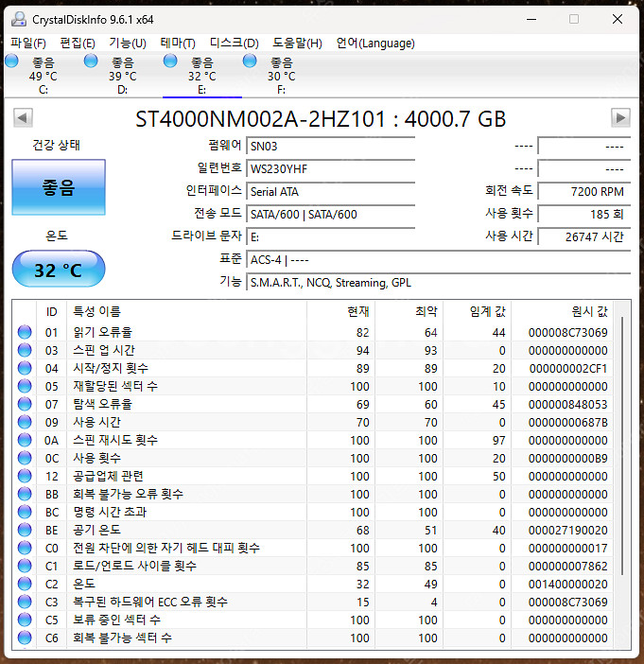Click the rotation rate field 7200 RPM
The image size is (644, 664).
point(584,192)
